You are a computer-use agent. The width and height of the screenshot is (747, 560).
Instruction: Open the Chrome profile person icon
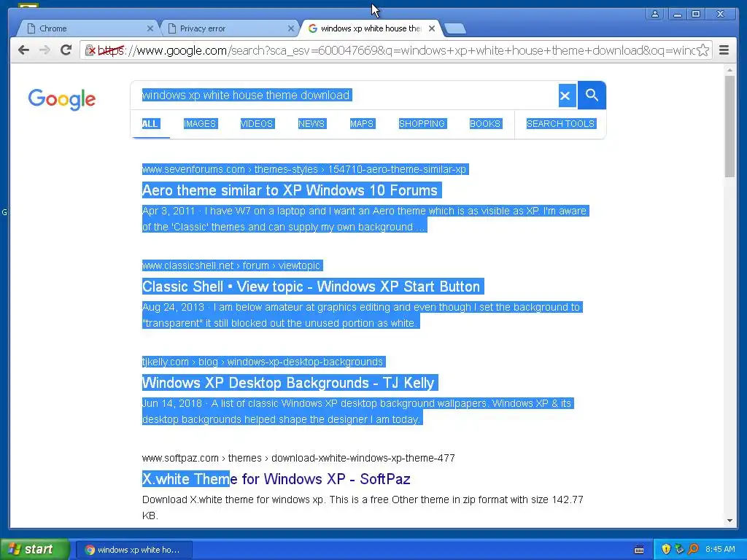655,14
